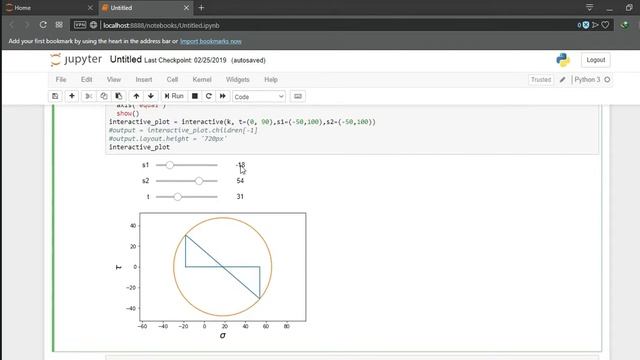Switch to the Untitled browser tab
This screenshot has width=640, height=360.
coord(145,8)
